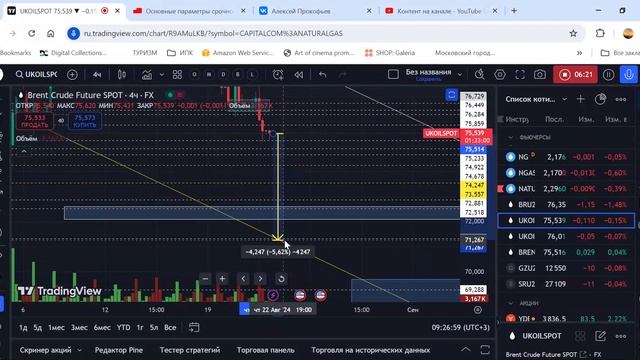
Task: Stop the screen recording at 06:21
Action: click(x=576, y=75)
